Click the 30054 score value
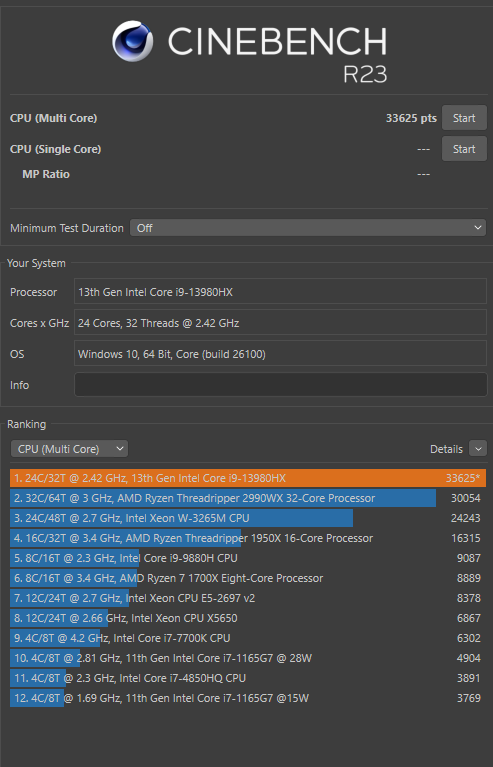The height and width of the screenshot is (767, 493). click(x=466, y=498)
